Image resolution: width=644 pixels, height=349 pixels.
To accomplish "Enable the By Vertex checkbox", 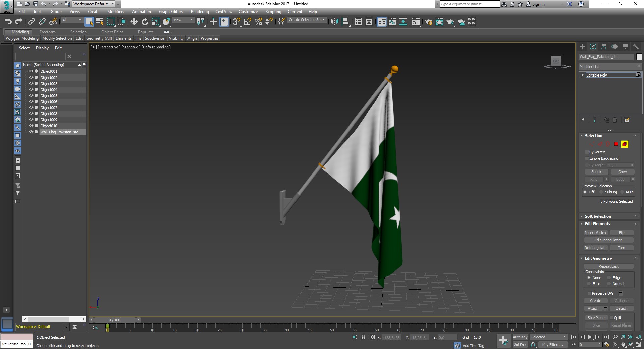I will tap(587, 152).
